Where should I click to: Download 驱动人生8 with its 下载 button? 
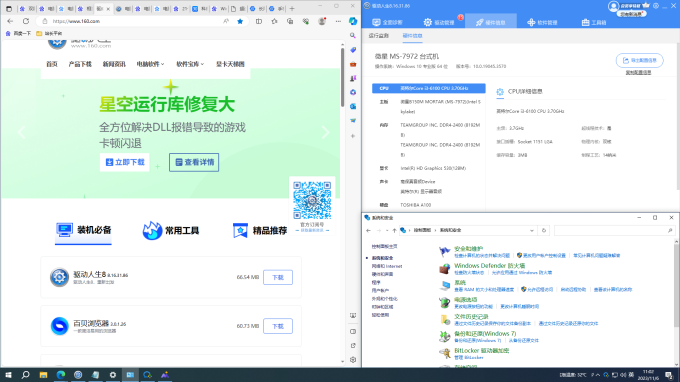pos(278,277)
